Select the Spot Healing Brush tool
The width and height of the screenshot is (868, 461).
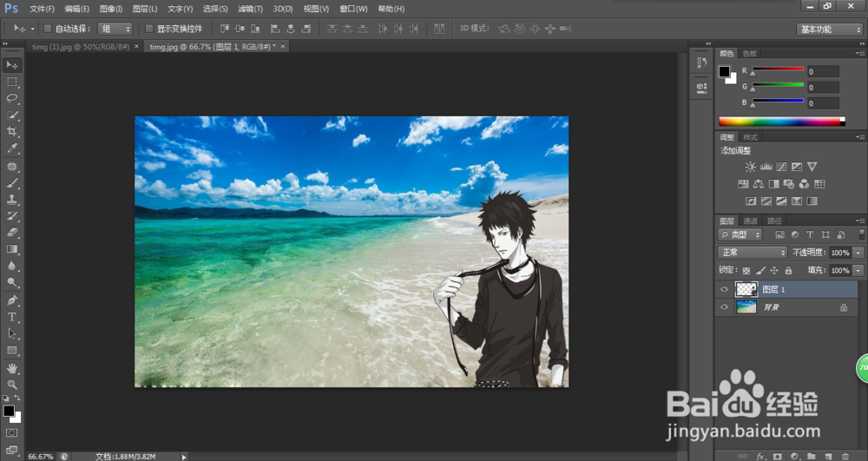pos(11,167)
